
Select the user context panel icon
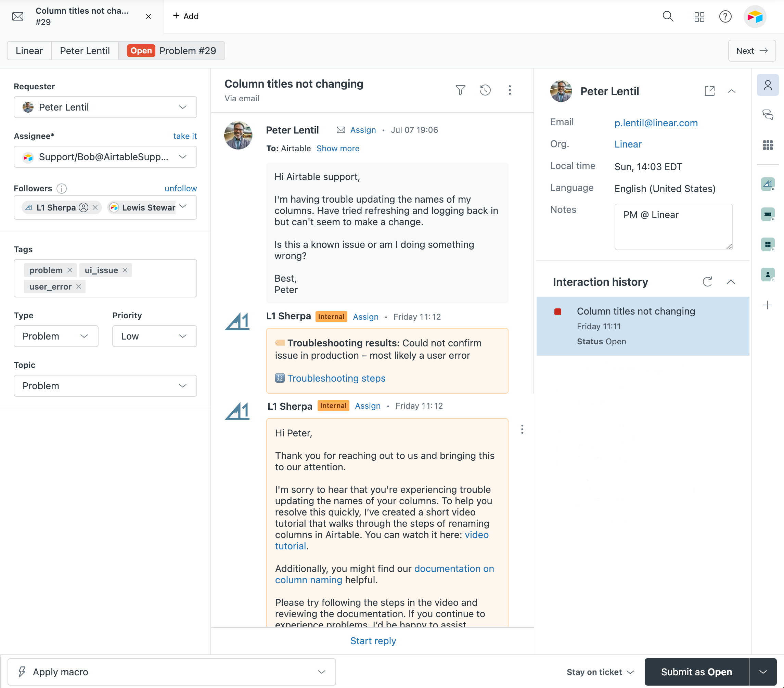[x=768, y=85]
